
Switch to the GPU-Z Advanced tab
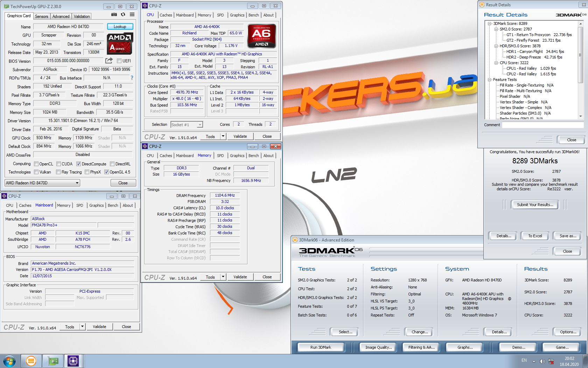61,16
